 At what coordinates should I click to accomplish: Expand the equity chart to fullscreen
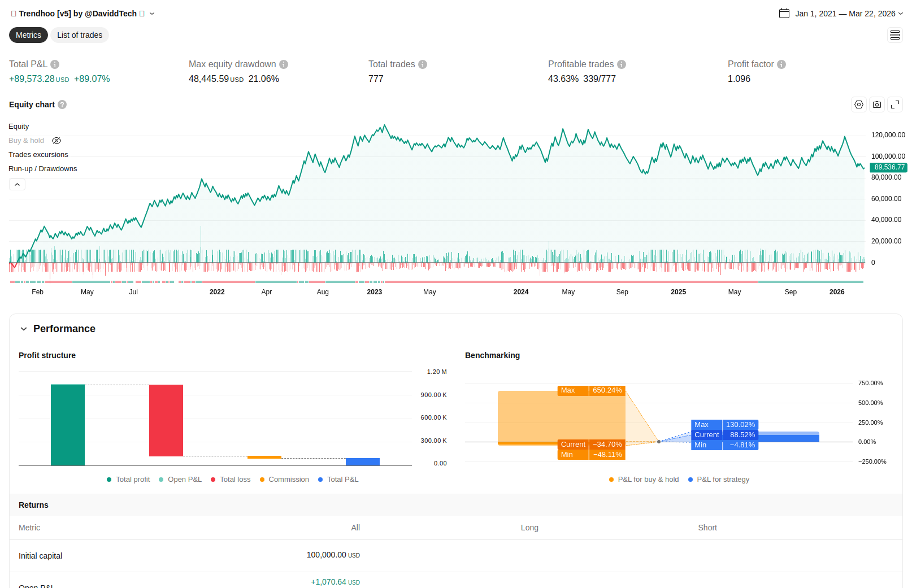pyautogui.click(x=895, y=104)
